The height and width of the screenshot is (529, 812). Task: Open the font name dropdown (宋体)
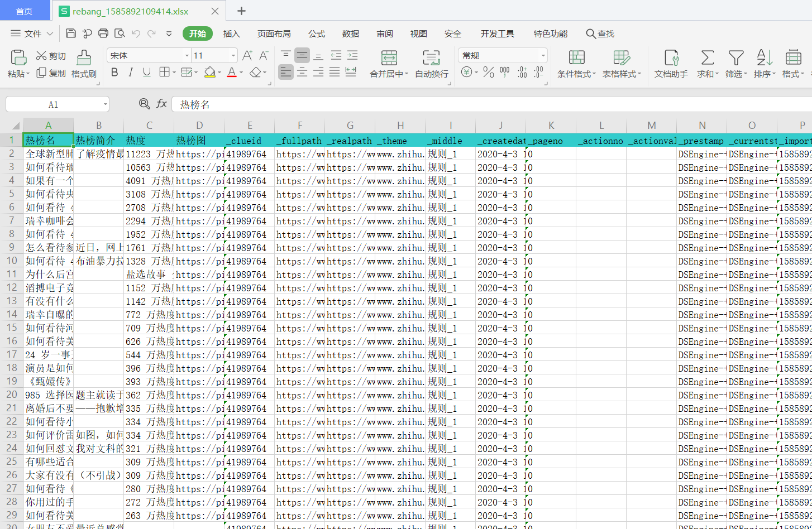coord(187,55)
